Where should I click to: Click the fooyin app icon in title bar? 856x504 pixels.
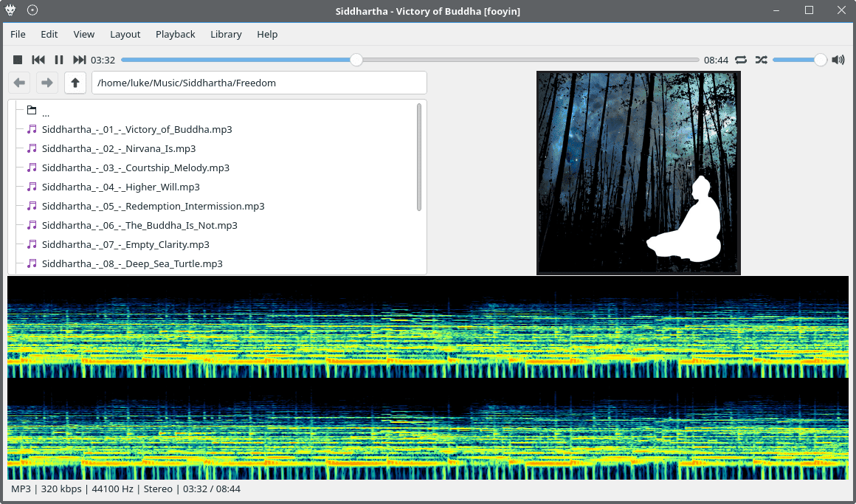[10, 10]
